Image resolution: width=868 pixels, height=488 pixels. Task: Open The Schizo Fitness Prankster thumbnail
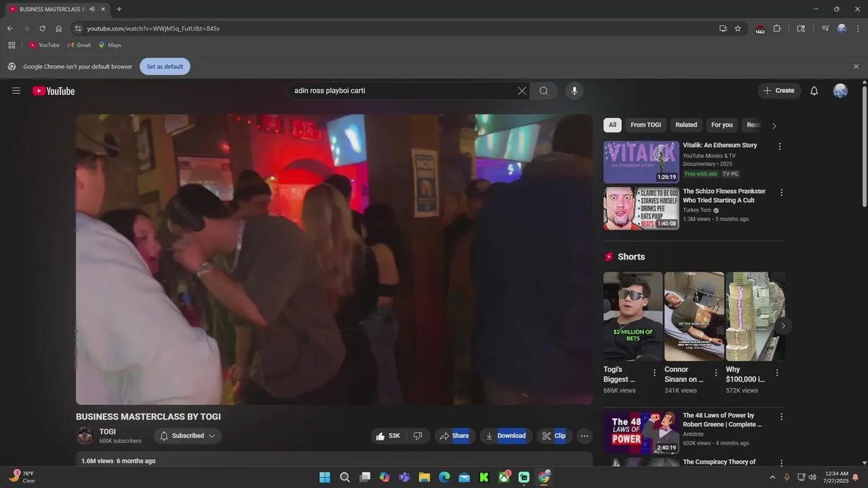click(642, 208)
